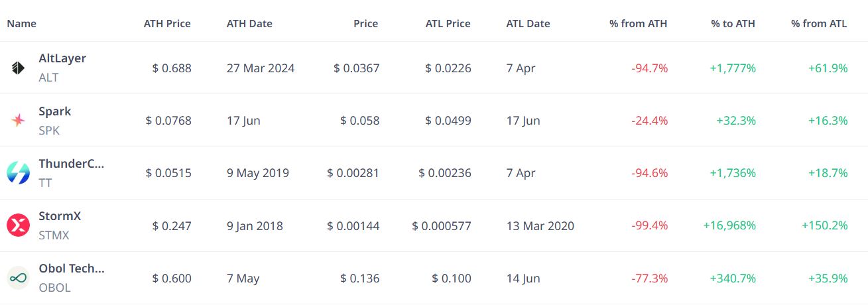Sort by ATL Date column header
This screenshot has height=305, width=868.
pyautogui.click(x=528, y=23)
